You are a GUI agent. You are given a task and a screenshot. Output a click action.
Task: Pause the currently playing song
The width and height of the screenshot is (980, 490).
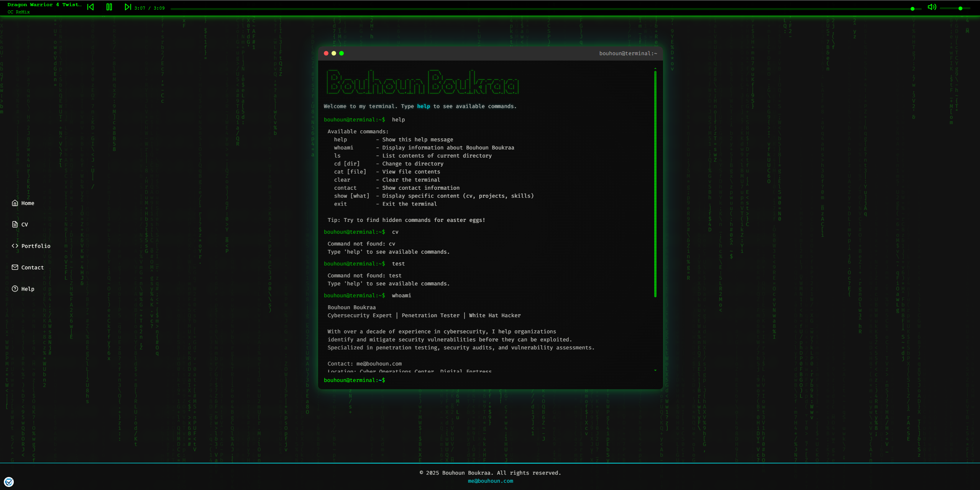point(109,7)
